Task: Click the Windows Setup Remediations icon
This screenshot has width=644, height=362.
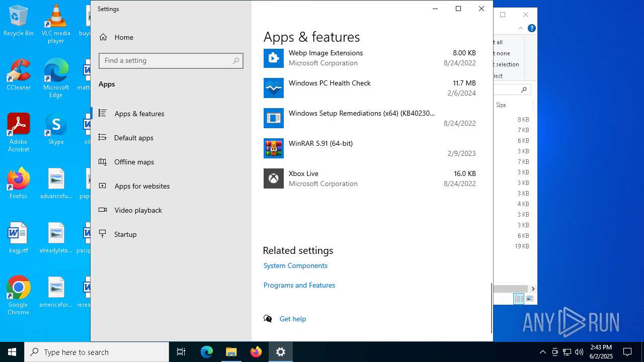Action: click(273, 118)
